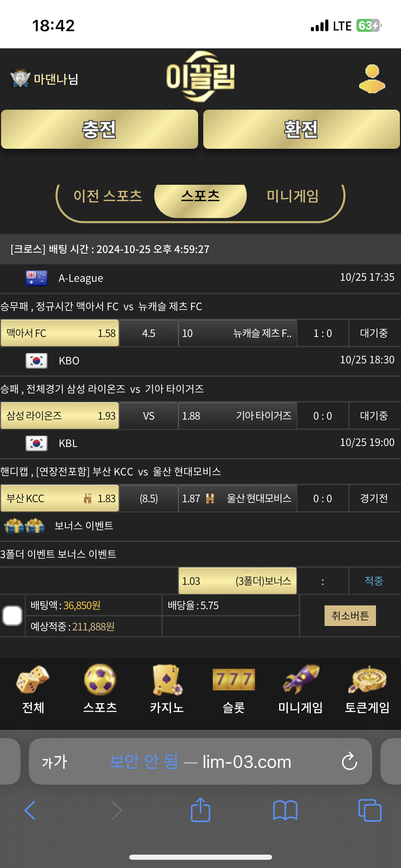The image size is (401, 868).
Task: Click the 취소버튼 cancel button
Action: (350, 616)
